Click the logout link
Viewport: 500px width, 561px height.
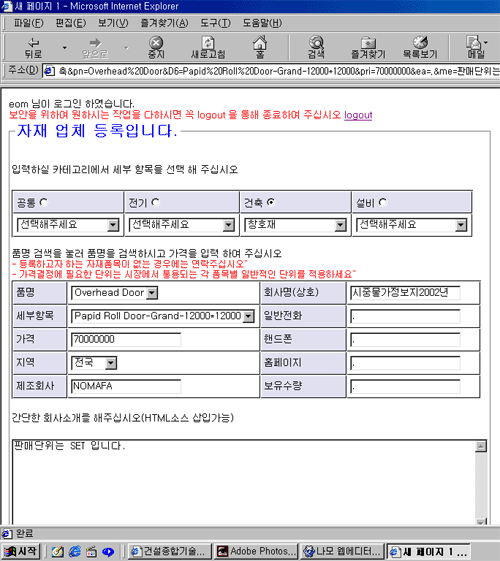358,115
